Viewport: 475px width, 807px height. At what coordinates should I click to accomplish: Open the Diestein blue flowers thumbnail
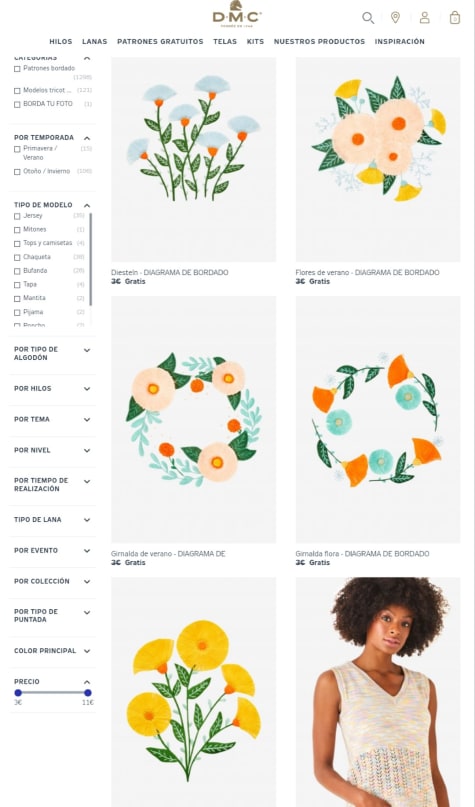(193, 160)
